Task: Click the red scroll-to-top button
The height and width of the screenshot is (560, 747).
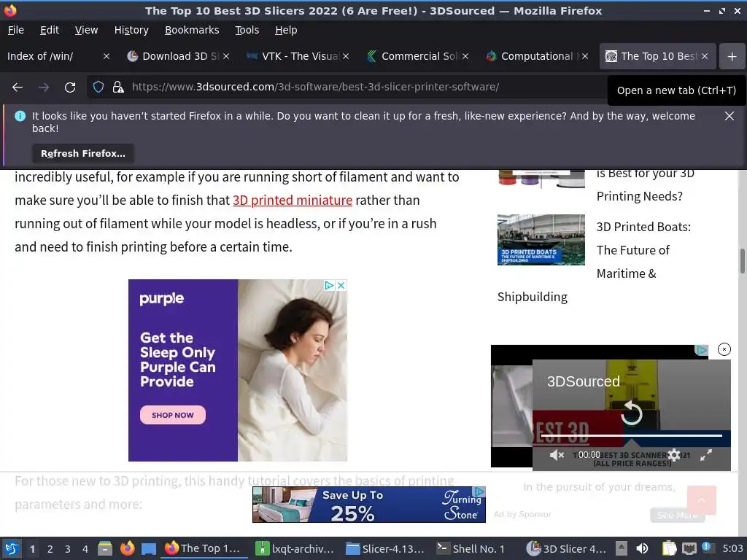Action: tap(701, 500)
